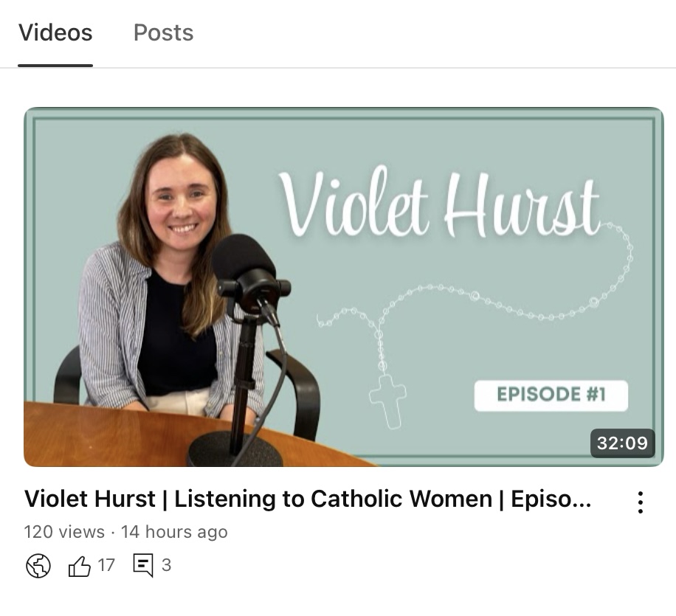Click the globe public visibility icon

[38, 565]
